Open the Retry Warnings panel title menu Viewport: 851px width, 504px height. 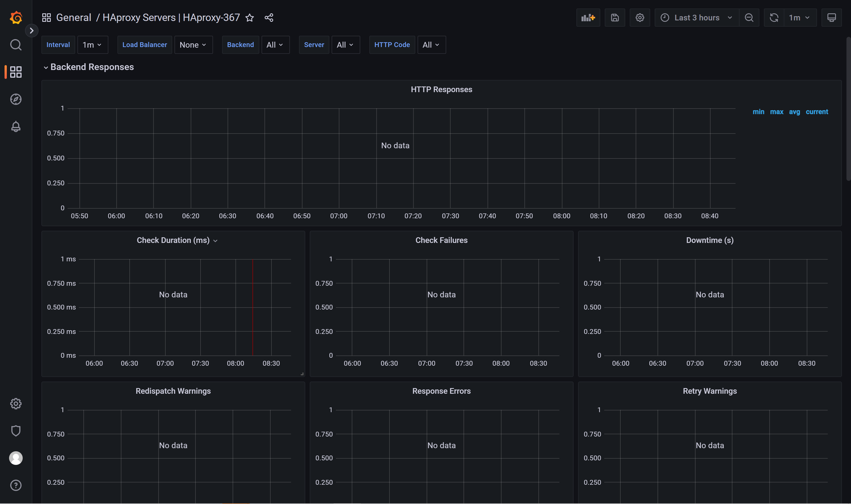tap(710, 391)
